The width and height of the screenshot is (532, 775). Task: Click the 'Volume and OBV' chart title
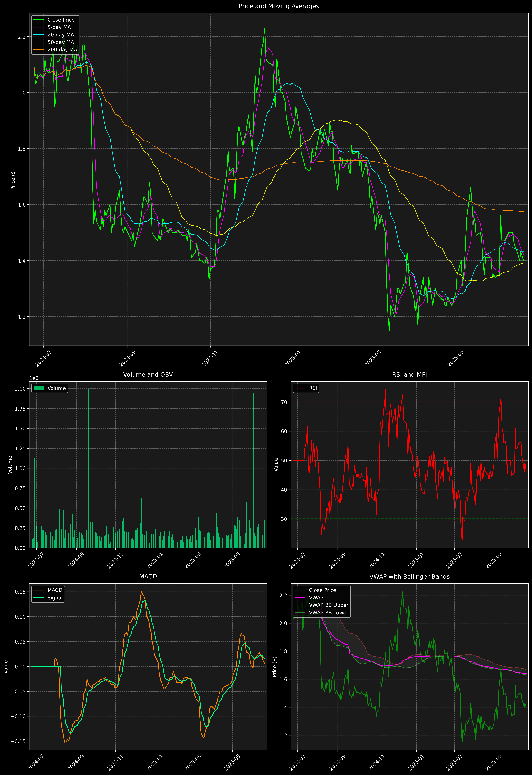click(148, 374)
